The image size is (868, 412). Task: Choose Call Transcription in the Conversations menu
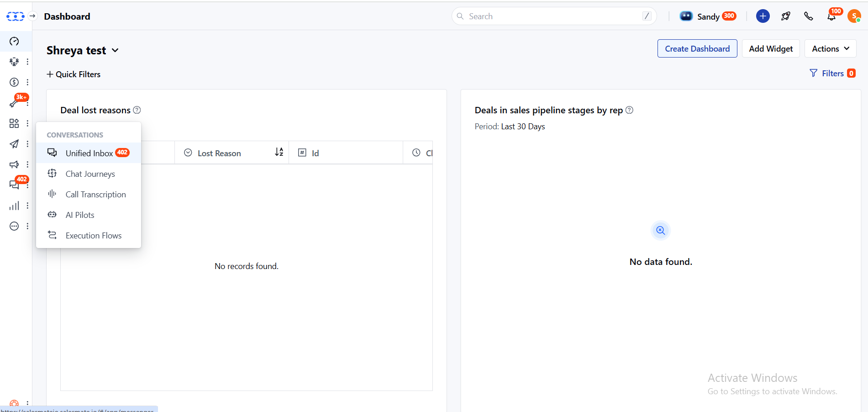click(x=96, y=194)
